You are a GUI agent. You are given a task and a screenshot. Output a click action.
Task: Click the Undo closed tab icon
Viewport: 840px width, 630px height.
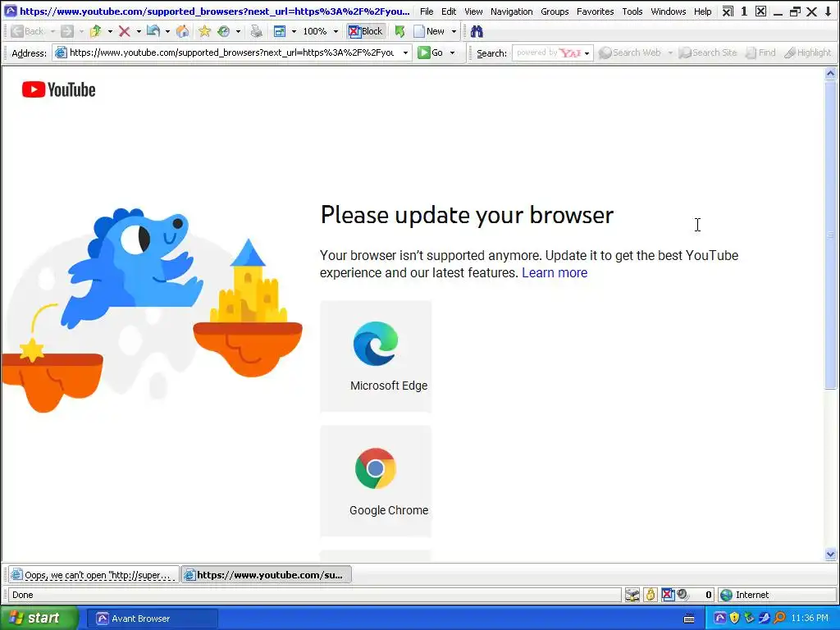click(153, 32)
